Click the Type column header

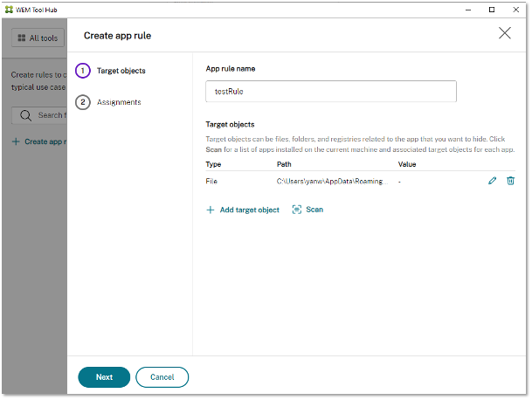pyautogui.click(x=214, y=163)
